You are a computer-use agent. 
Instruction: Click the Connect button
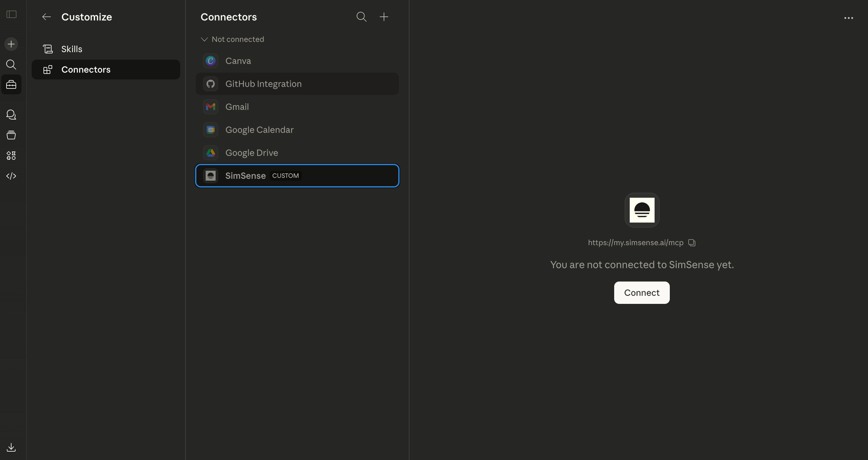pyautogui.click(x=642, y=293)
